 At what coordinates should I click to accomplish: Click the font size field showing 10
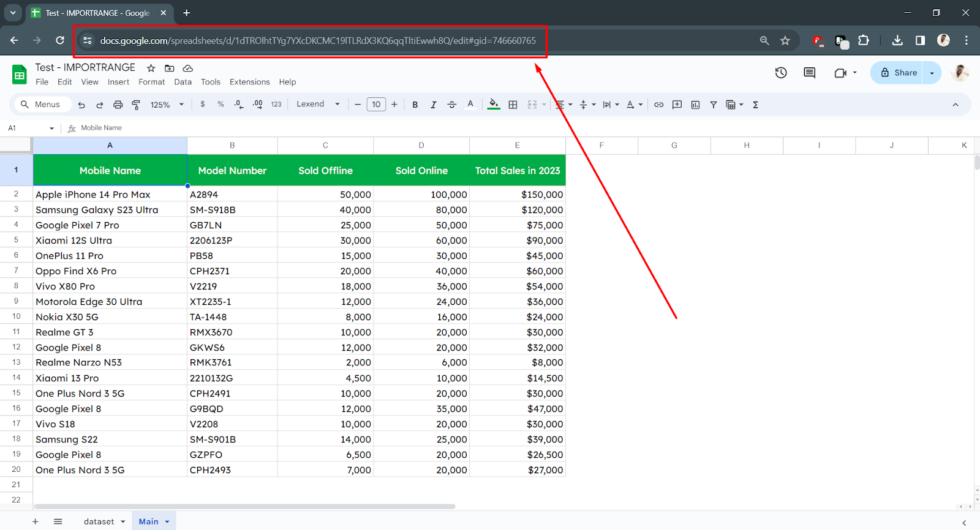(376, 105)
